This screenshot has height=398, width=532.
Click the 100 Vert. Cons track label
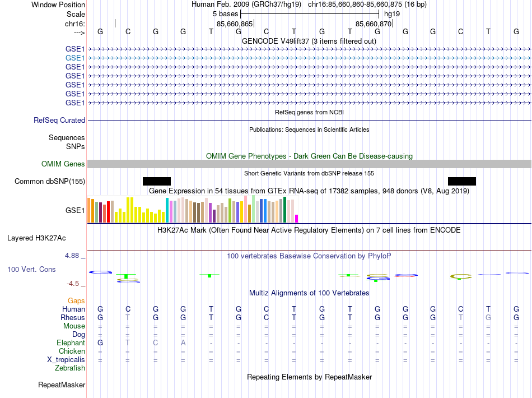[x=31, y=269]
